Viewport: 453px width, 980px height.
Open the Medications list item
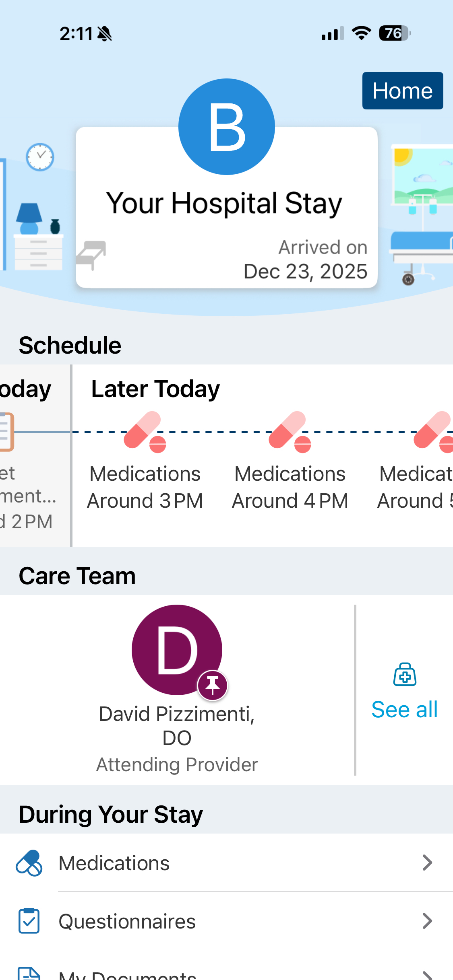pyautogui.click(x=114, y=863)
